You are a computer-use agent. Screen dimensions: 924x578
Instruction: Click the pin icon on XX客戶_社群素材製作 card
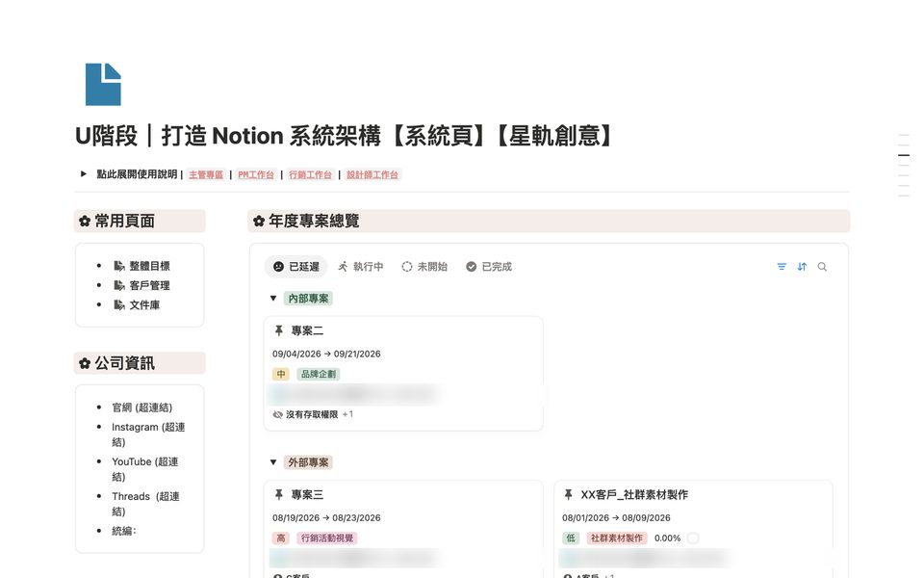coord(568,495)
